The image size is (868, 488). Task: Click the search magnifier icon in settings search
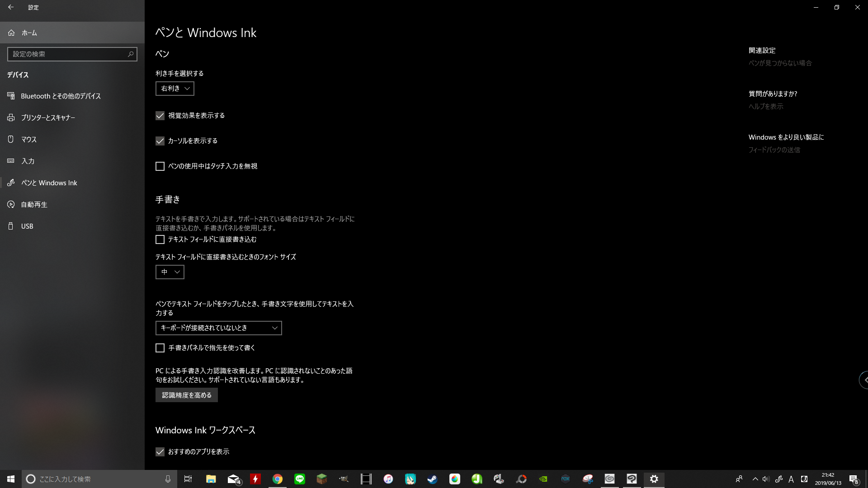coord(131,54)
